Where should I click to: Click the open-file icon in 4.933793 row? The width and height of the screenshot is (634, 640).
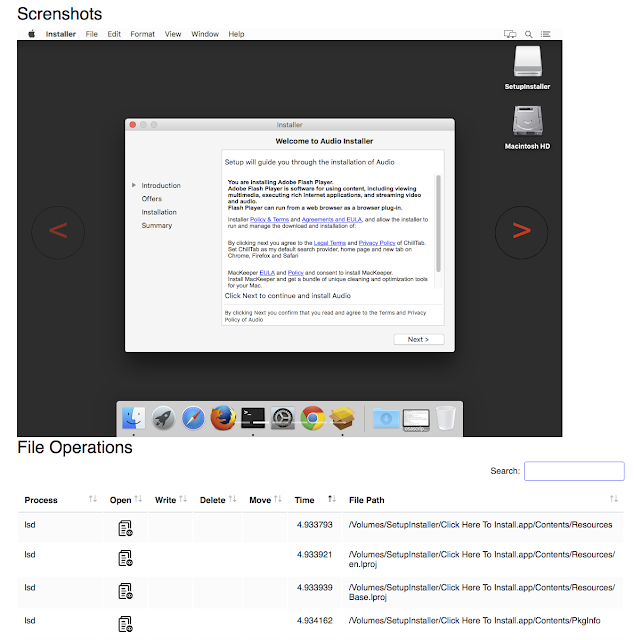click(125, 528)
